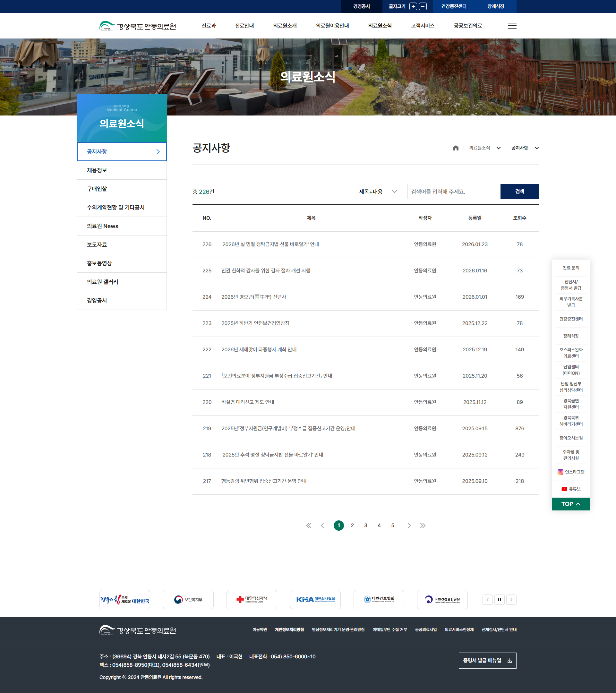
Task: Go to next page arrow icon
Action: (x=409, y=526)
